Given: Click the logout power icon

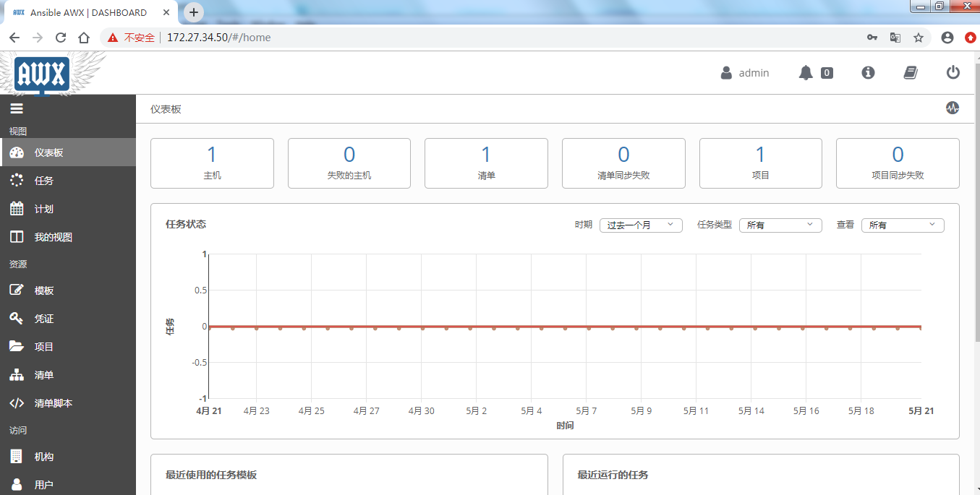Looking at the screenshot, I should click(x=953, y=72).
